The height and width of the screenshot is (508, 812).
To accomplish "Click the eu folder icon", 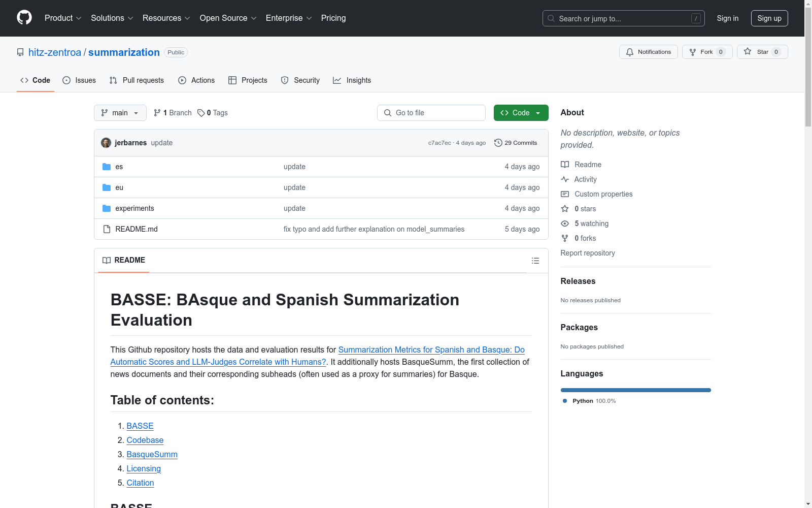I will coord(107,187).
